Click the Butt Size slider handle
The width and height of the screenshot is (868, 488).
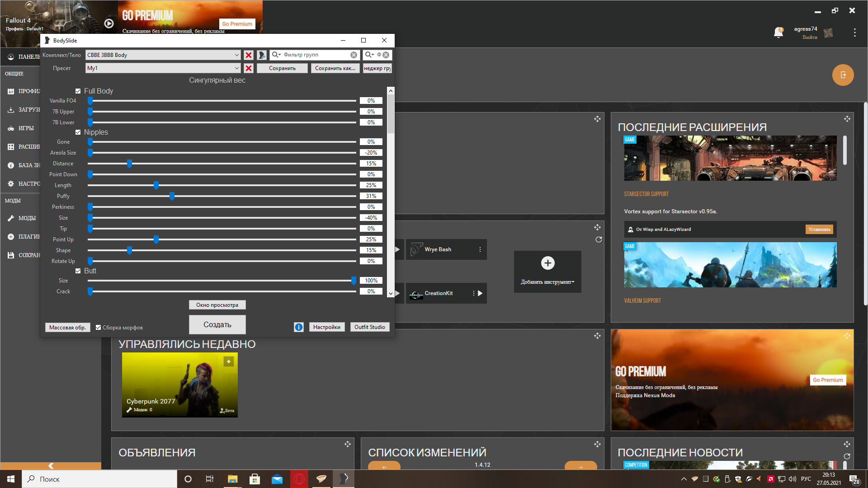click(354, 281)
